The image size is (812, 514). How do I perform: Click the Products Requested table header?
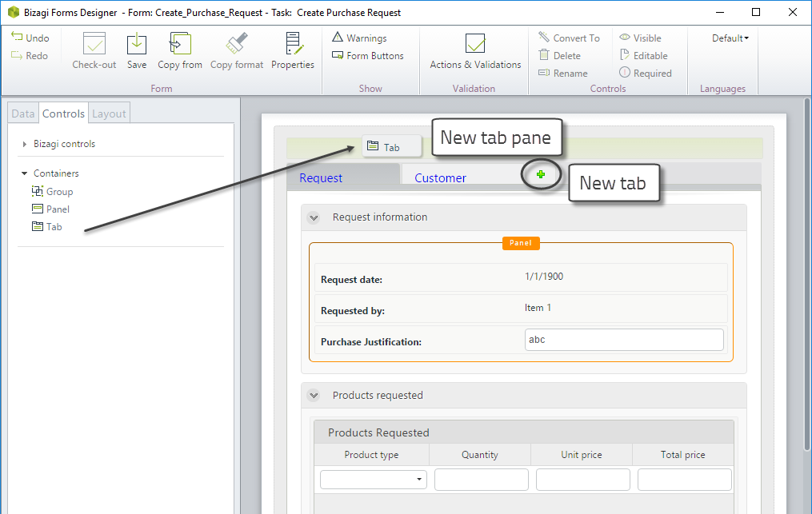[523, 432]
